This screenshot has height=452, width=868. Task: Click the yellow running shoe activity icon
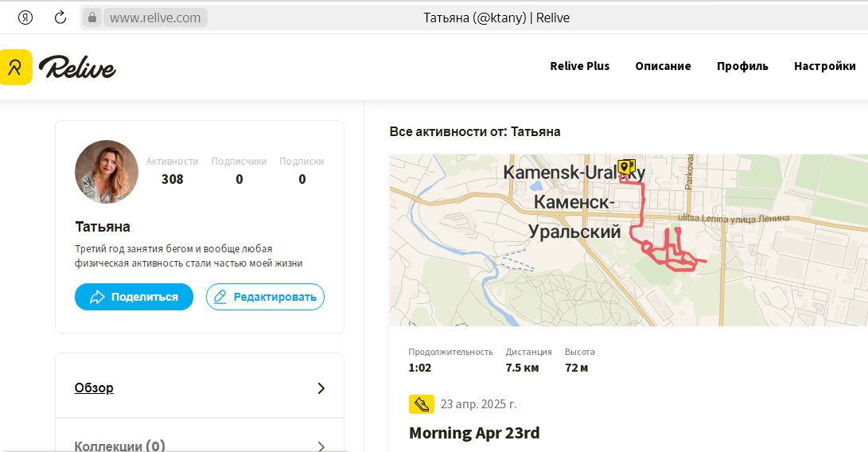click(x=421, y=404)
